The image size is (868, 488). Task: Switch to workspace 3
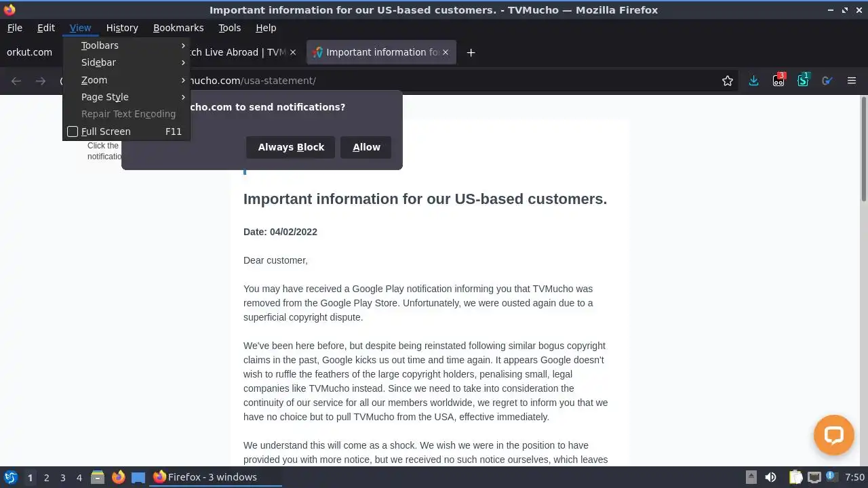tap(62, 477)
